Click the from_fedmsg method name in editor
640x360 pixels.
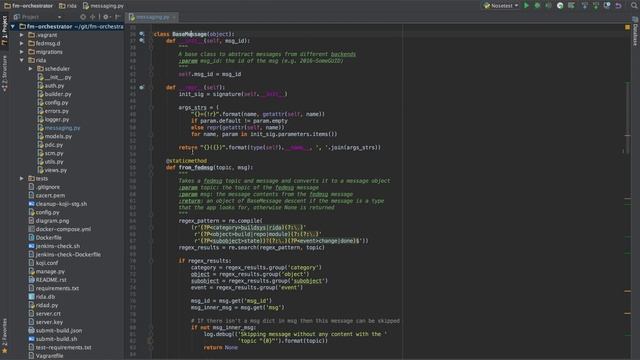(x=196, y=167)
